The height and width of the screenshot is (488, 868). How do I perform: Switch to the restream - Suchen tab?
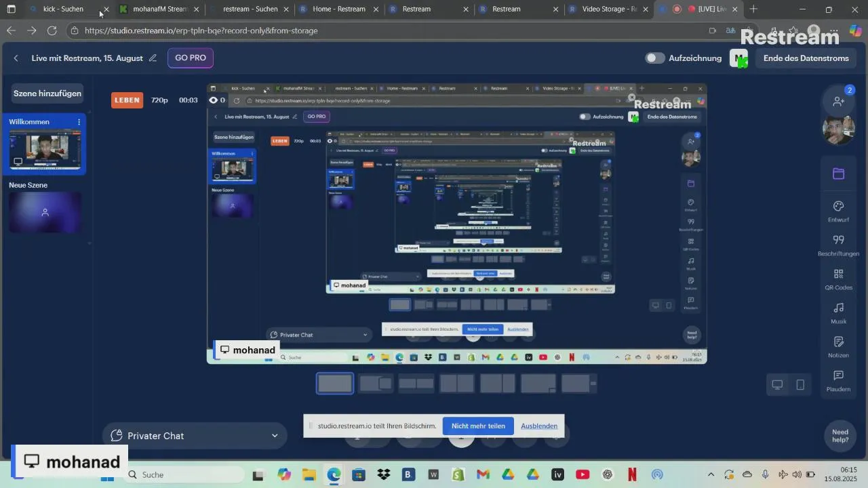[x=250, y=9]
